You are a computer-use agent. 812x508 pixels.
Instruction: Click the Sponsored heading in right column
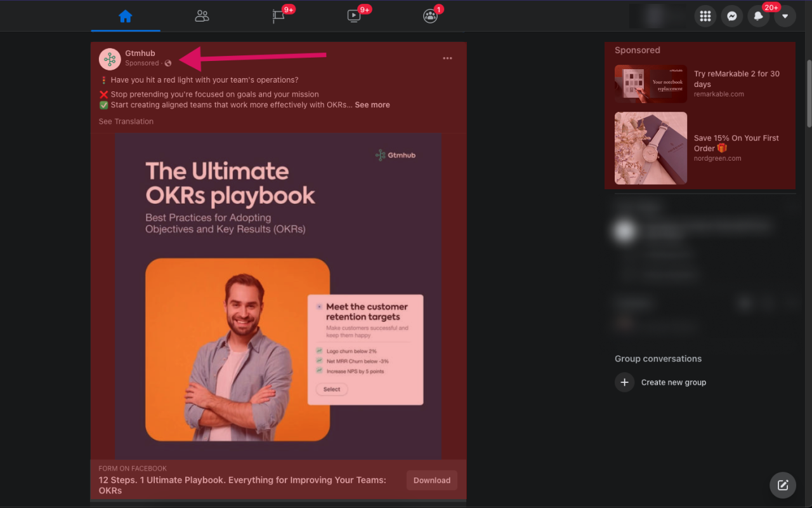click(638, 50)
